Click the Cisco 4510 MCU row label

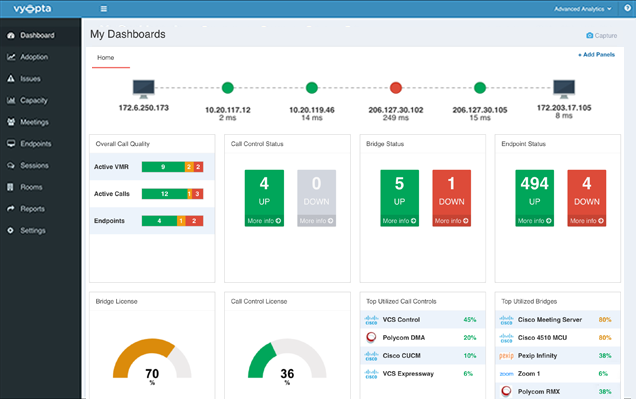(x=542, y=338)
